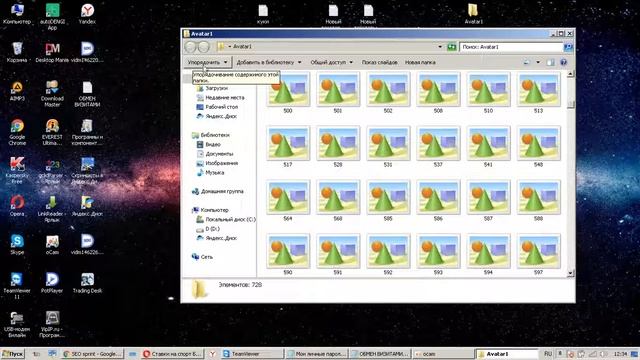Select Недавние места in navigation pane
640x360 pixels.
pyautogui.click(x=220, y=98)
